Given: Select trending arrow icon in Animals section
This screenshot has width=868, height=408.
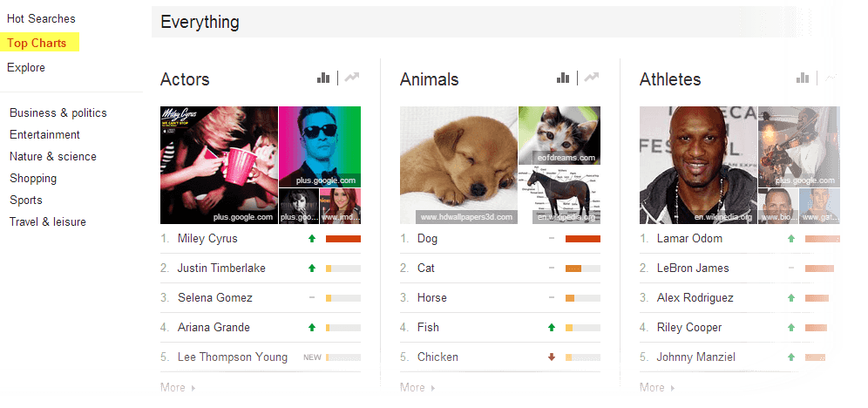Looking at the screenshot, I should pyautogui.click(x=591, y=78).
